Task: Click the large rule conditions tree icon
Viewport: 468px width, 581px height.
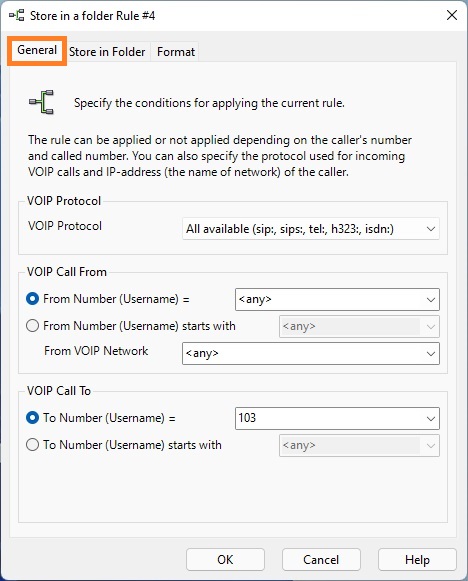Action: click(42, 102)
